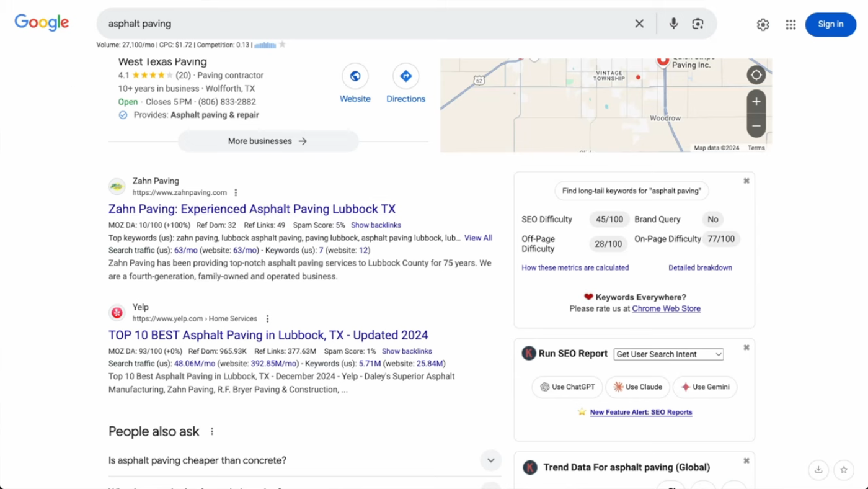Expand 'Is asphalt paving cheaper than concrete?'
This screenshot has width=868, height=489.
[304, 460]
